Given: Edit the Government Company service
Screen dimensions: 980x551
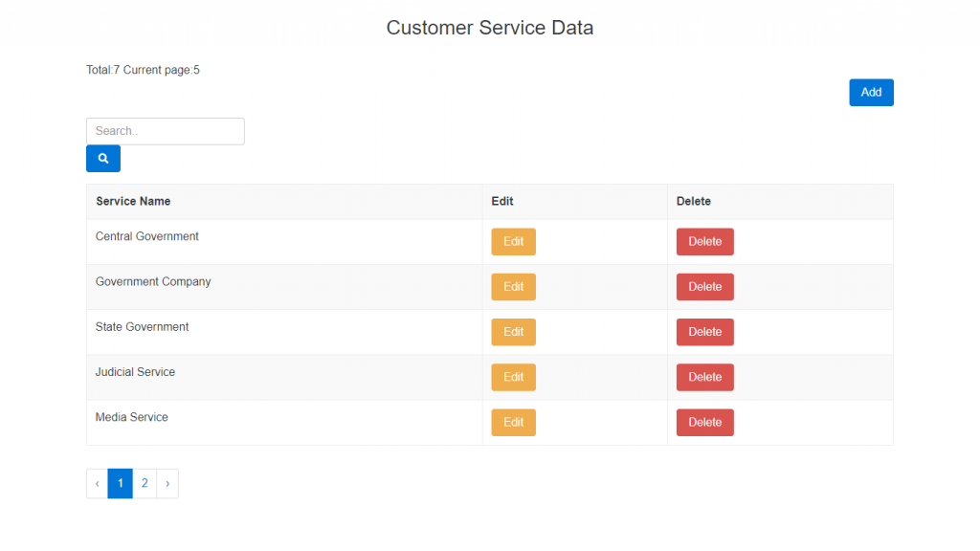Looking at the screenshot, I should [513, 287].
